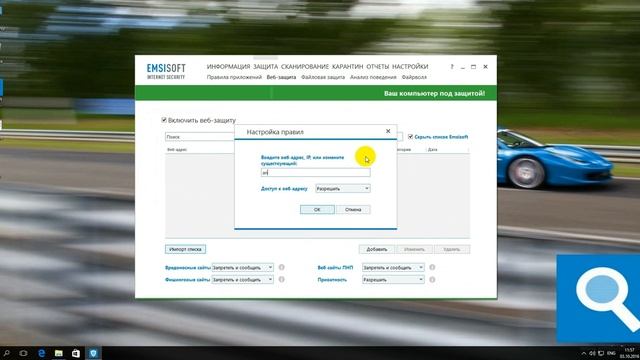Screen dimensions: 640x360
Task: Click the Поиск search field
Action: point(200,137)
